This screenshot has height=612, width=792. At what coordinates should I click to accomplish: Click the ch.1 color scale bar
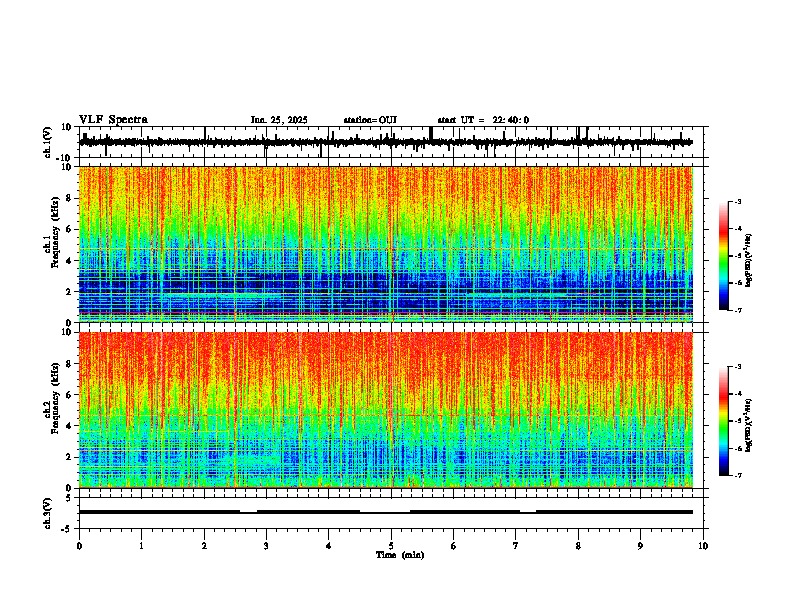(x=723, y=256)
